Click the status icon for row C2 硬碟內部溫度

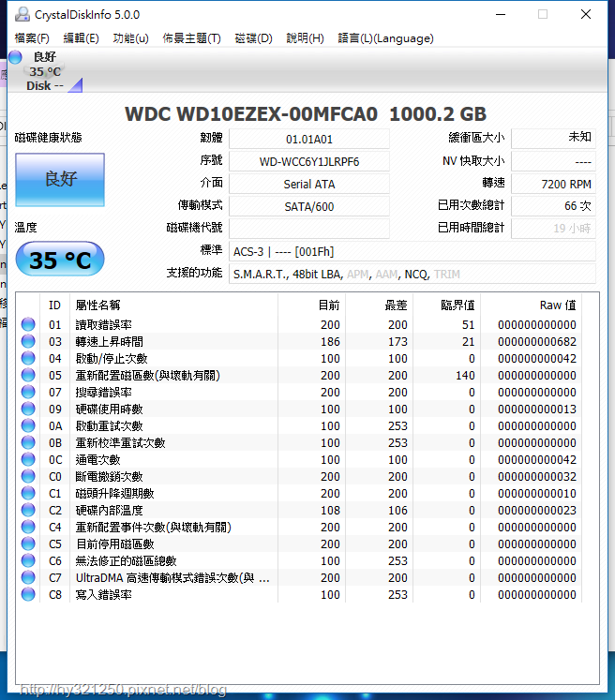tap(28, 510)
